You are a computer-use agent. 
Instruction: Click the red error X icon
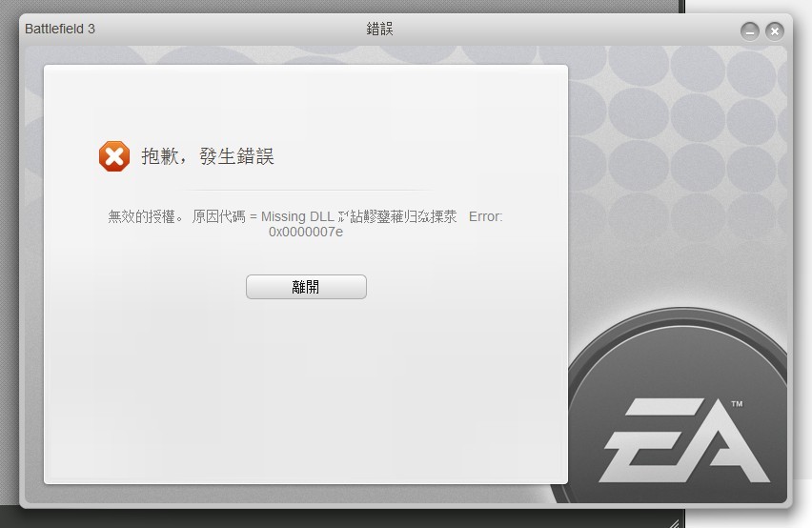click(x=114, y=156)
